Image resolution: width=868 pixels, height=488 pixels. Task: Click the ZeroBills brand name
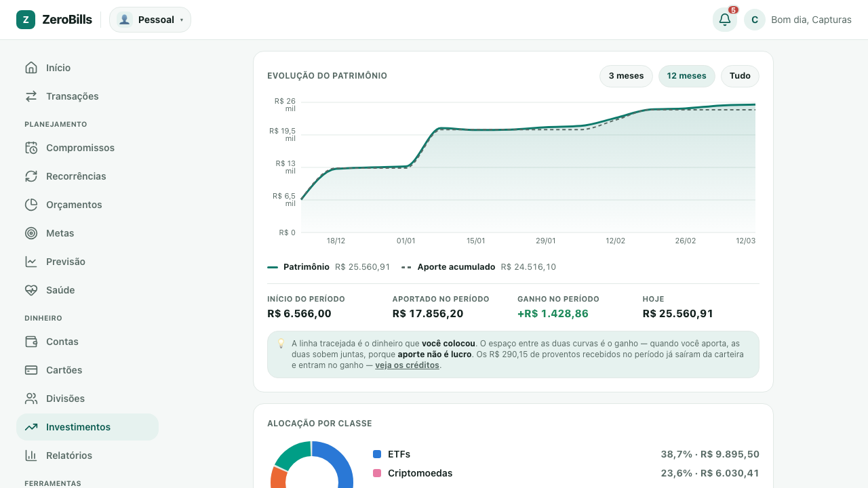(x=67, y=20)
